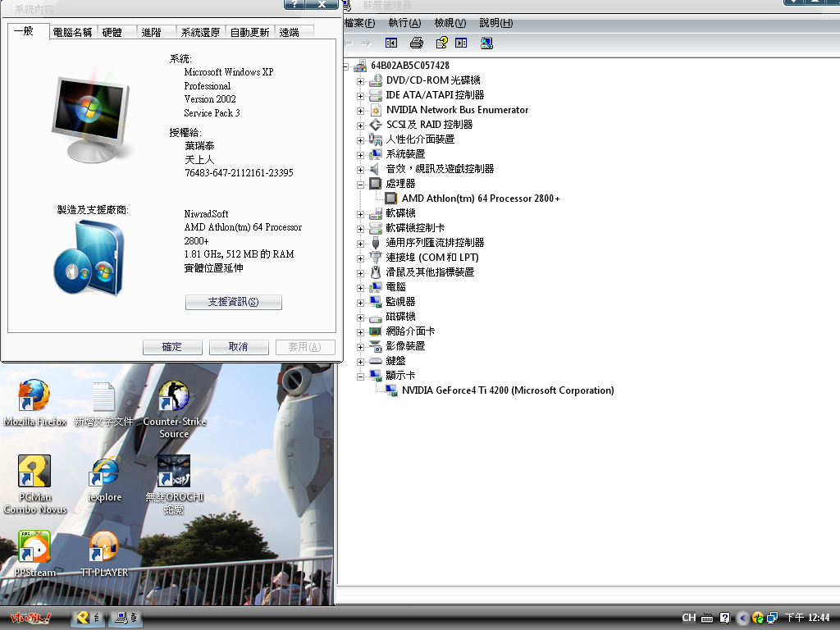Click the print icon in Device Manager toolbar

coord(417,43)
